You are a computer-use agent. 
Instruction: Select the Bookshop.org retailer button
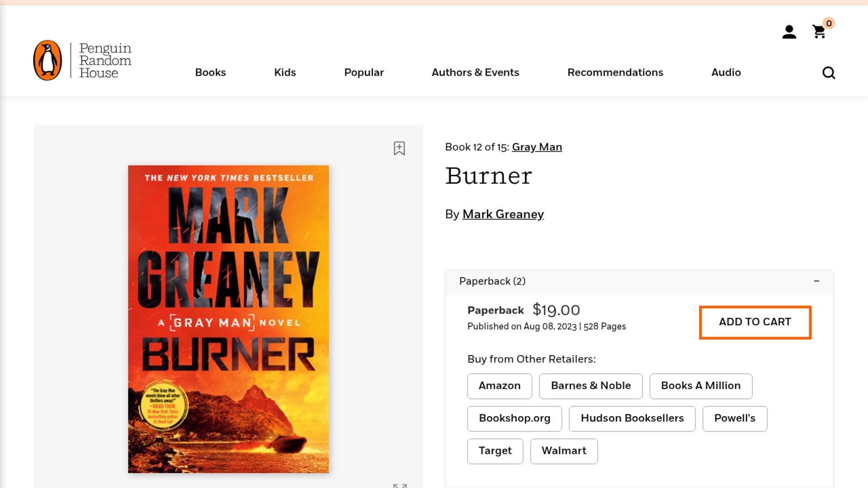coord(514,418)
